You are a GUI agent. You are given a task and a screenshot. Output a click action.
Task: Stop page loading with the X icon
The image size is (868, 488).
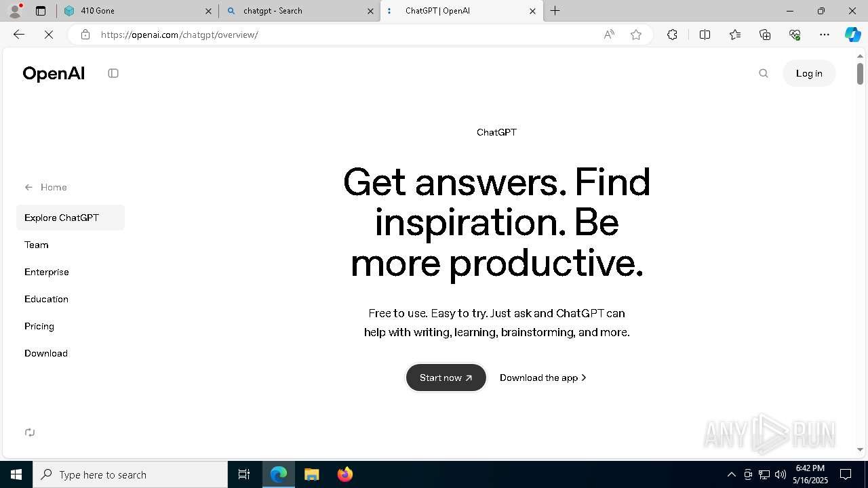coord(49,35)
